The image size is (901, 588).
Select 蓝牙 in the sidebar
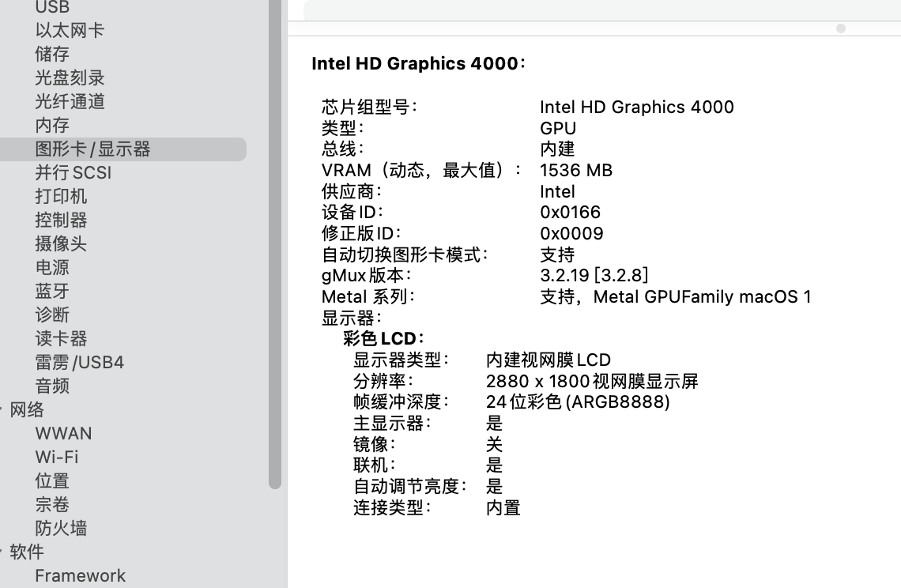coord(52,292)
